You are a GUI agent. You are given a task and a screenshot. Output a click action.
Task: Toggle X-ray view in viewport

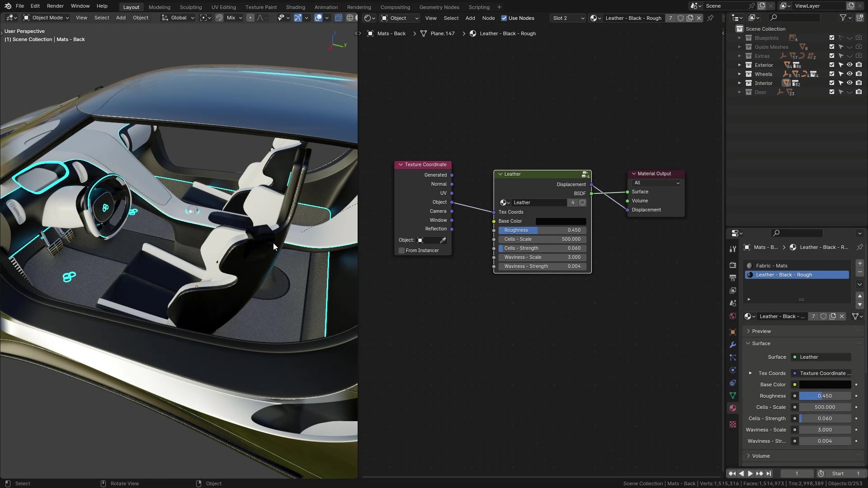[x=339, y=18]
